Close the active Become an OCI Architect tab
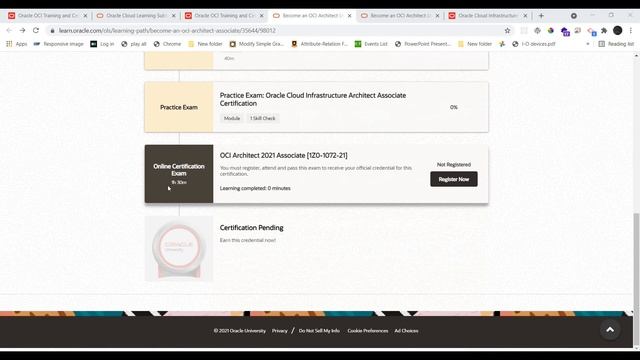 [x=349, y=16]
